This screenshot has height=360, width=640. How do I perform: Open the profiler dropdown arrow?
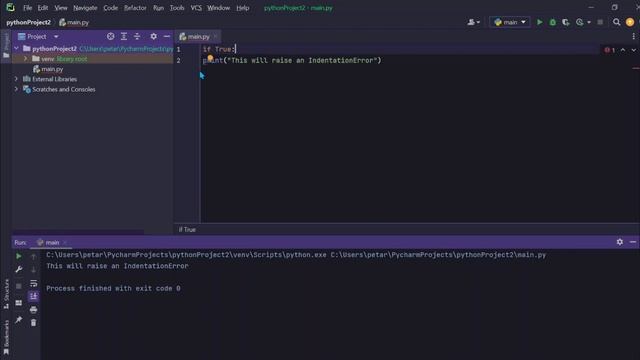click(589, 22)
